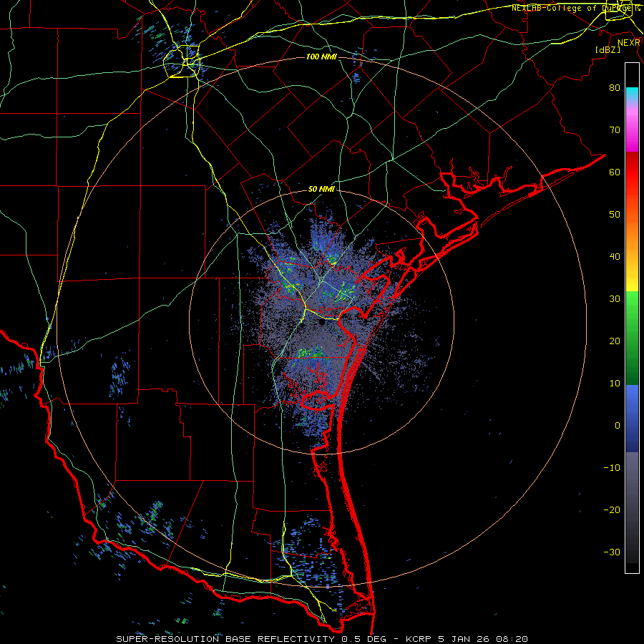Click the 0 value on dBZ scale
Viewport: 644px width, 644px height.
(618, 426)
